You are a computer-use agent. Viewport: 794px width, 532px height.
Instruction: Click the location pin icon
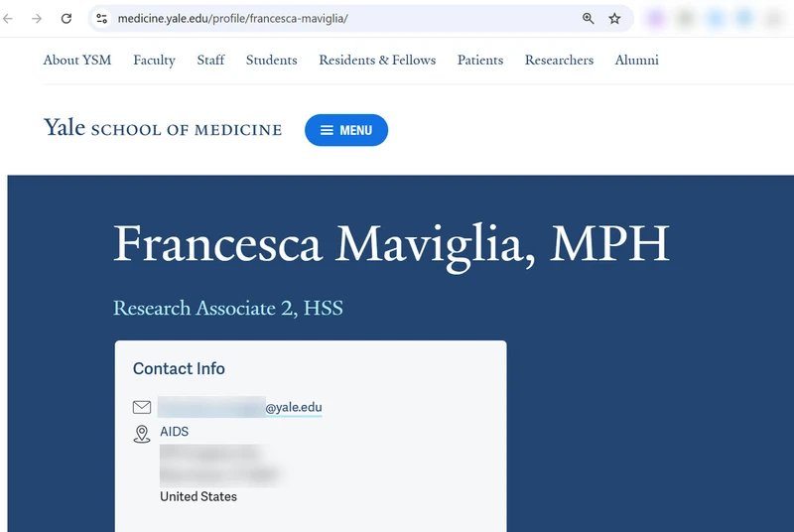pyautogui.click(x=142, y=433)
